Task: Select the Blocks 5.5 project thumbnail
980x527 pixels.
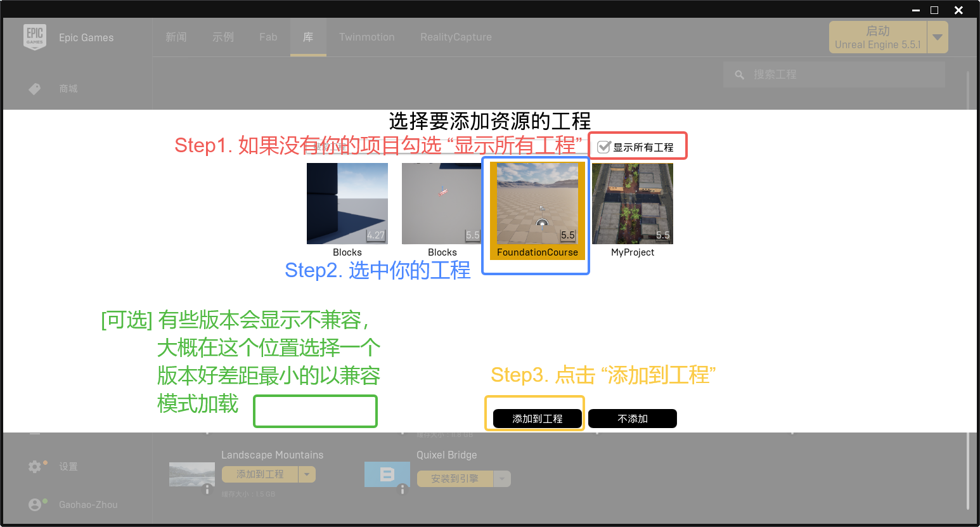Action: tap(442, 204)
